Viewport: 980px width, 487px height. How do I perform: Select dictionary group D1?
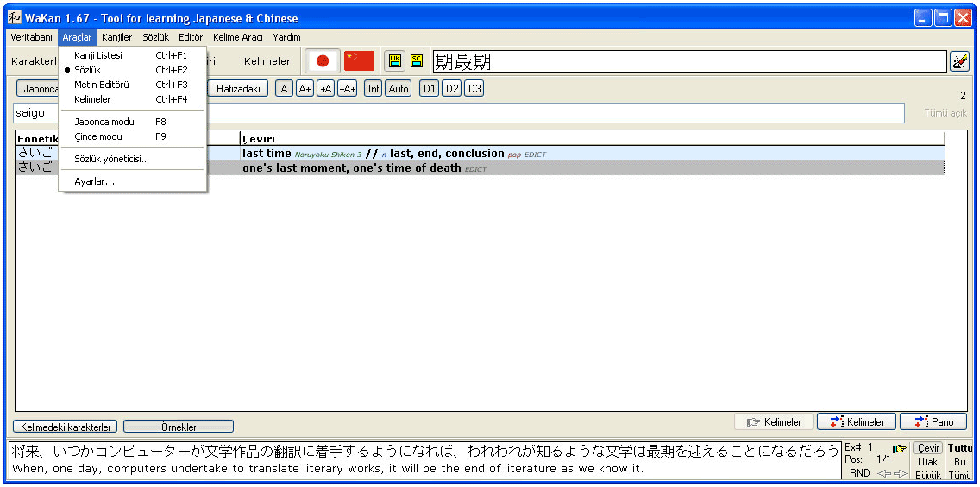point(429,89)
